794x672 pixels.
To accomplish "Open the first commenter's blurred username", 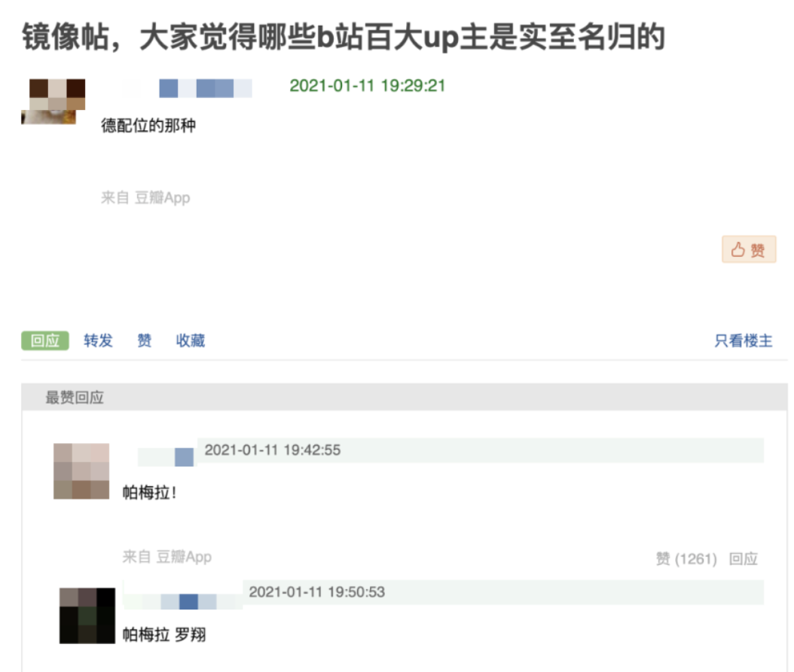I will tap(166, 457).
